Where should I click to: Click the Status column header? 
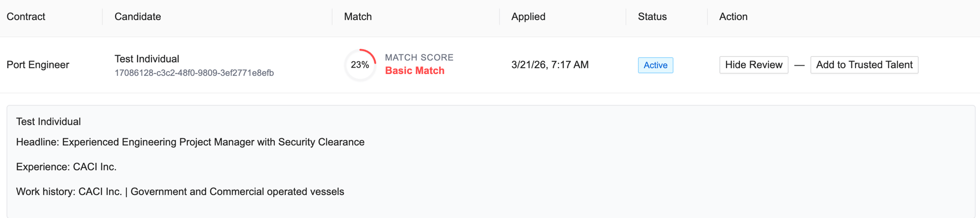click(652, 17)
